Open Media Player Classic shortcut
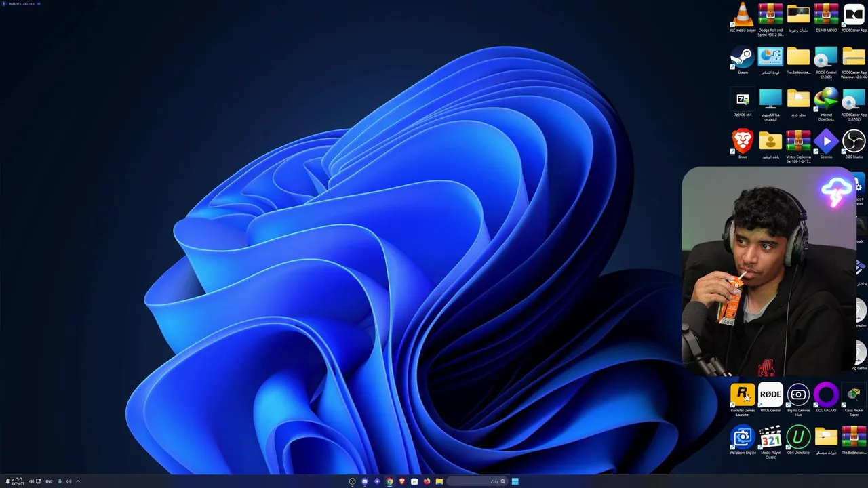 (770, 442)
